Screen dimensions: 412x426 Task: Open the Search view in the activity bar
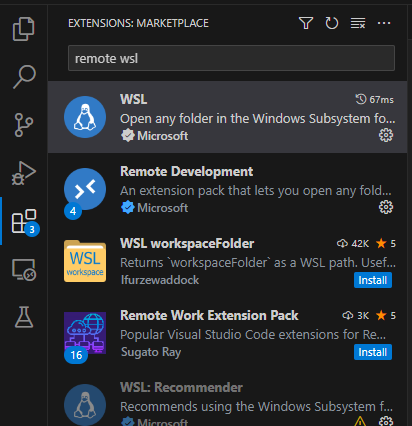(x=24, y=77)
